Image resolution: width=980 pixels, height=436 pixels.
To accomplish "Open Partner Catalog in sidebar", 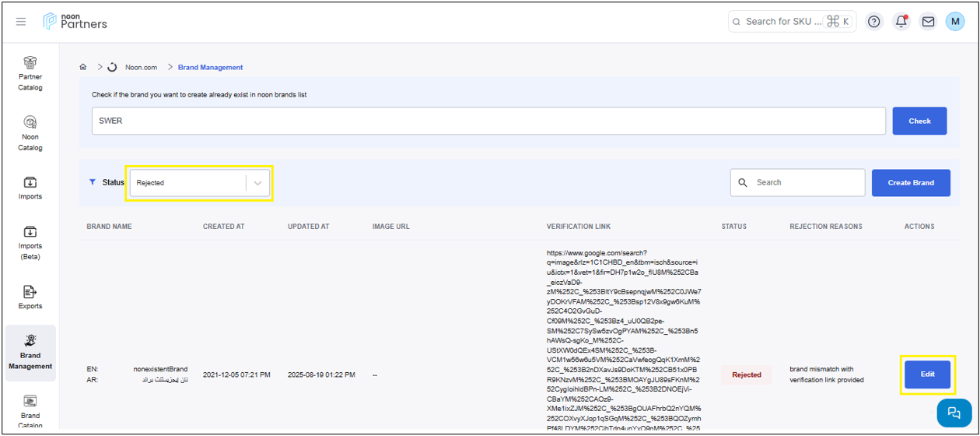I will (x=30, y=73).
